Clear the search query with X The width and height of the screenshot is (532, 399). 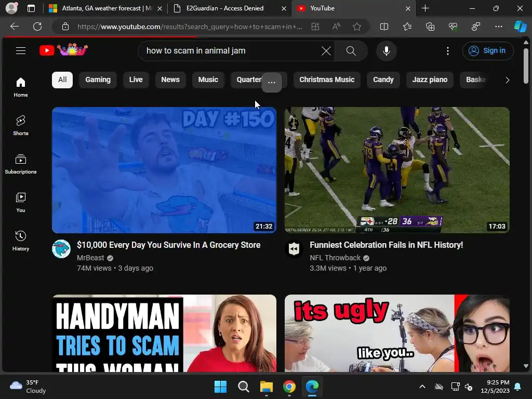tap(326, 51)
